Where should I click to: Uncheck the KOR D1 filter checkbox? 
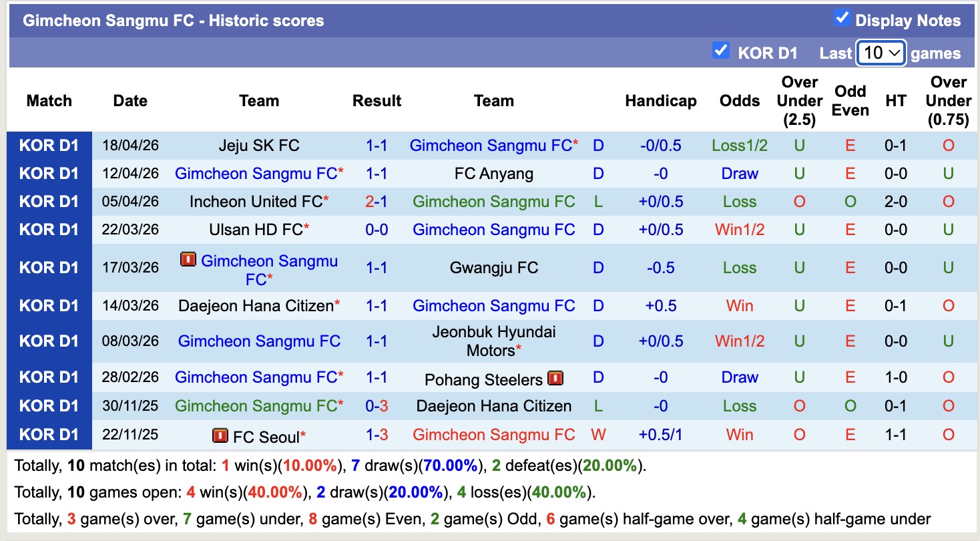(721, 50)
